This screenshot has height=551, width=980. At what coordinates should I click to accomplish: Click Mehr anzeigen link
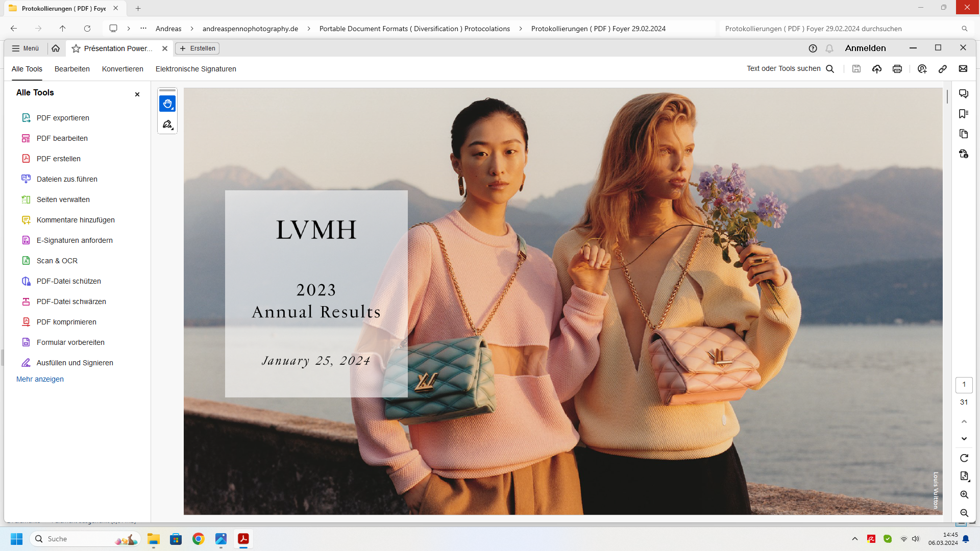(x=40, y=379)
